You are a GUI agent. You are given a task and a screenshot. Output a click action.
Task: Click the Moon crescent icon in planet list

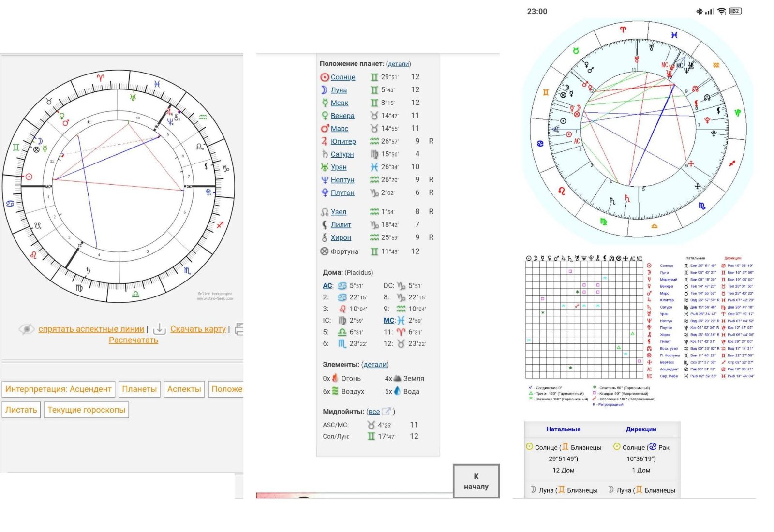pos(324,90)
